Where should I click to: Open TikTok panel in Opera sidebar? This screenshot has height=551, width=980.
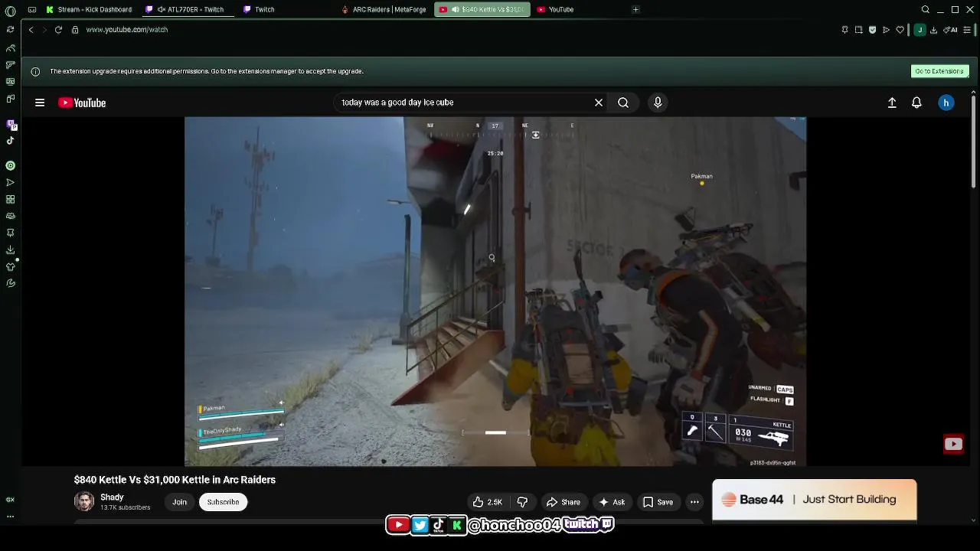11,141
